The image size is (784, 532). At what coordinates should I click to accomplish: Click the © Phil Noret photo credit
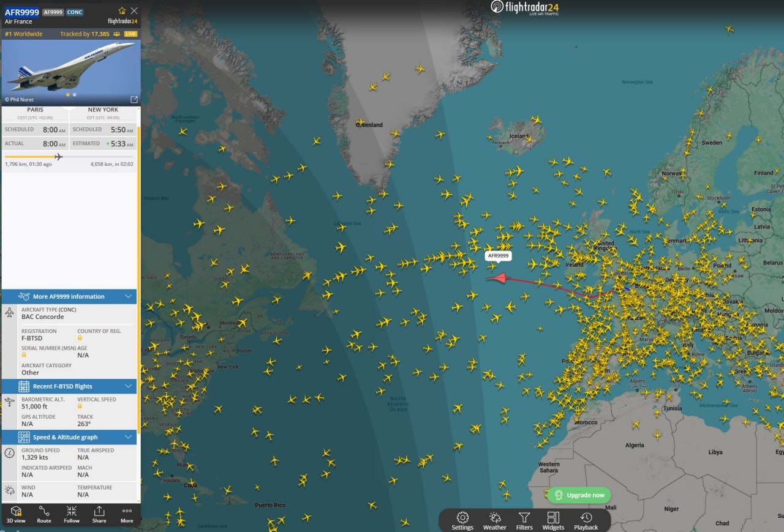20,99
